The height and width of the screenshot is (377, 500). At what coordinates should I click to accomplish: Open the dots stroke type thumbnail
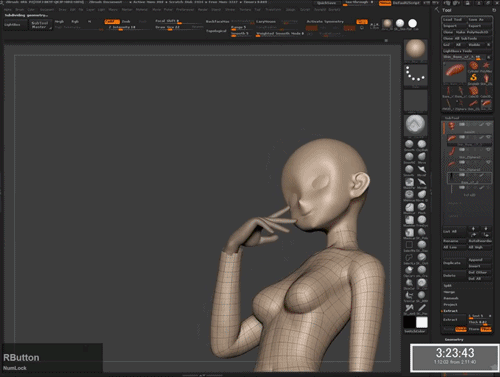tap(415, 75)
